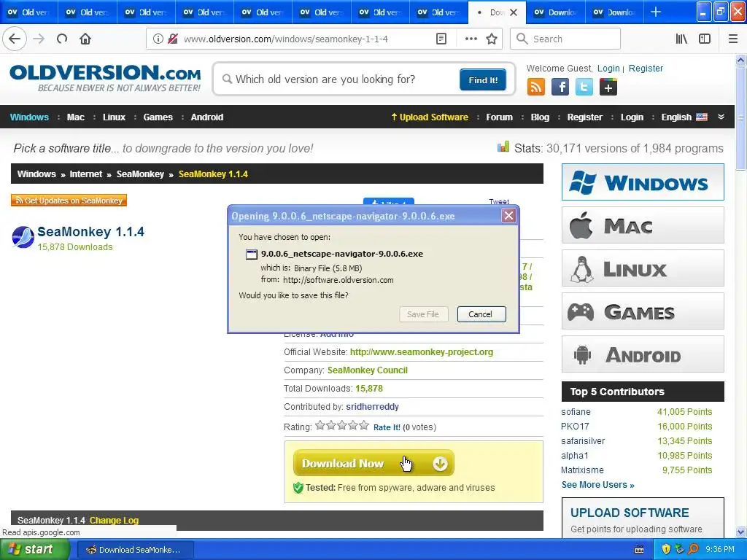The width and height of the screenshot is (747, 560).
Task: Click the browser forward arrow
Action: tap(39, 39)
